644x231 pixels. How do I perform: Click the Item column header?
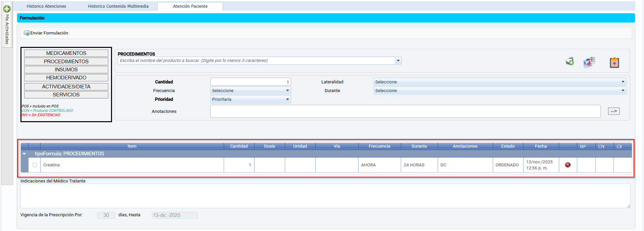tap(132, 146)
